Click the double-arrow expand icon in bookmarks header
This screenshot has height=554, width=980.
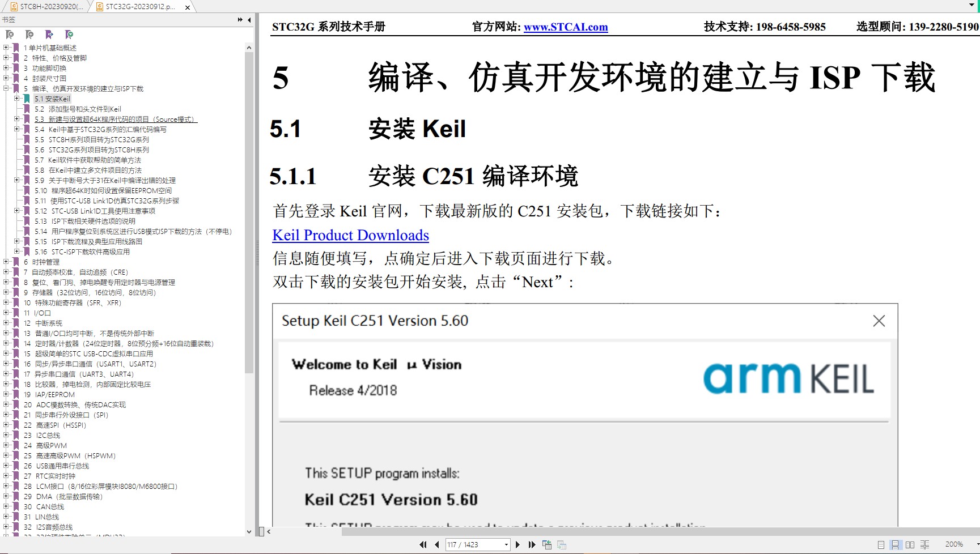coord(240,20)
